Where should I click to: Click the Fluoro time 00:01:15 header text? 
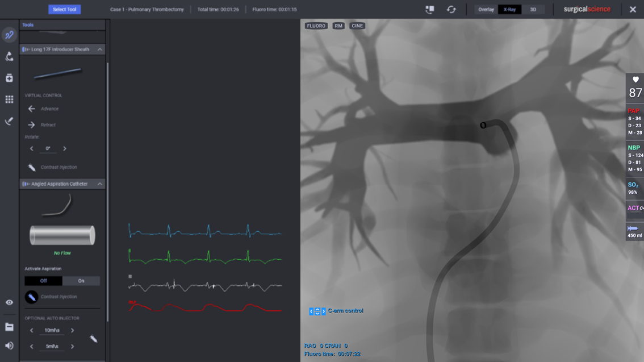coord(274,10)
